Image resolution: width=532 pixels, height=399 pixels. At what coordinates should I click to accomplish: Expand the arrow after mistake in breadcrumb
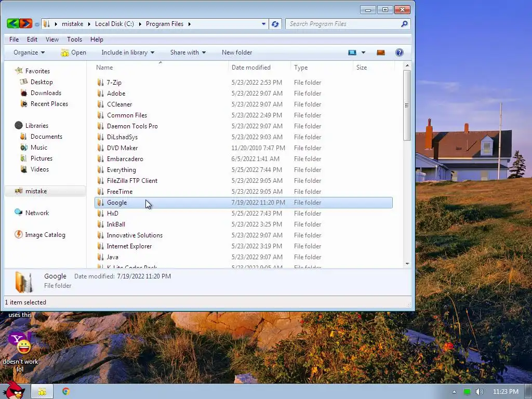tap(89, 24)
